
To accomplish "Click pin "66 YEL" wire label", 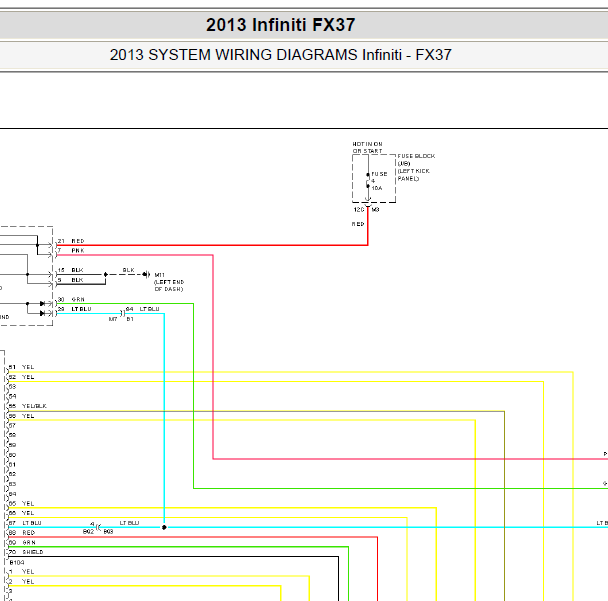I will 21,513.
